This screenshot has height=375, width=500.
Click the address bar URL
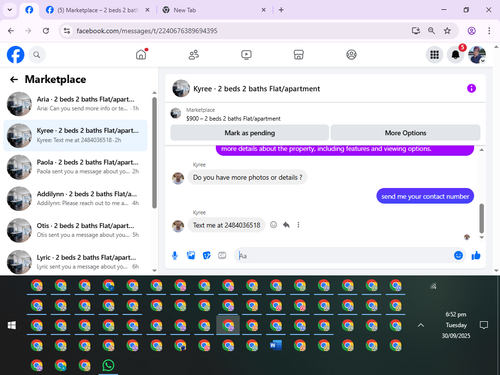pos(147,31)
